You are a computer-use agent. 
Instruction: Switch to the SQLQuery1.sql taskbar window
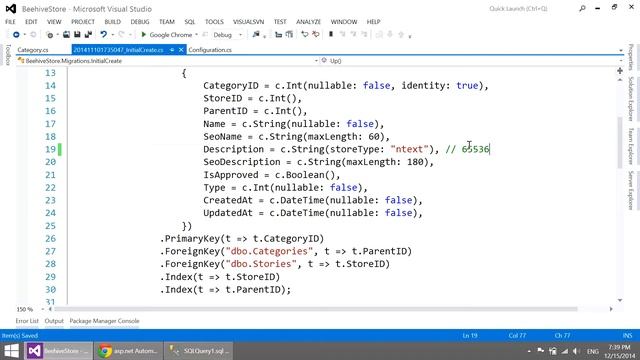[x=199, y=351]
